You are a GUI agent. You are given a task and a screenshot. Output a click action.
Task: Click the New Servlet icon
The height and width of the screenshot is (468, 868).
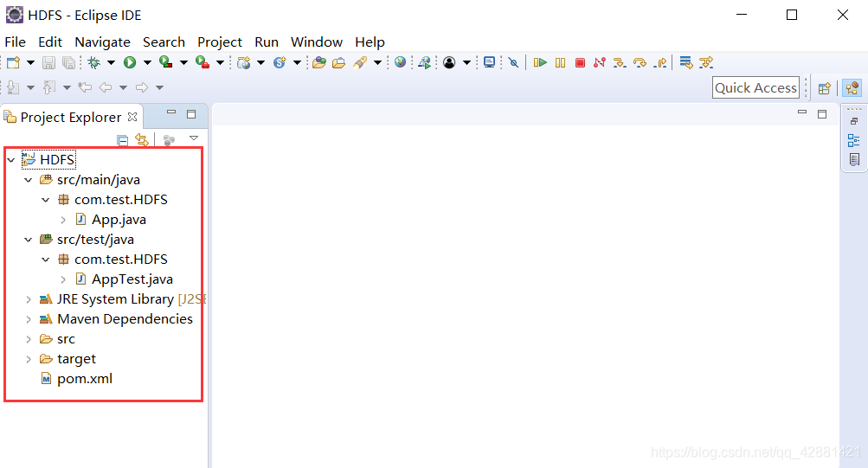[x=280, y=62]
